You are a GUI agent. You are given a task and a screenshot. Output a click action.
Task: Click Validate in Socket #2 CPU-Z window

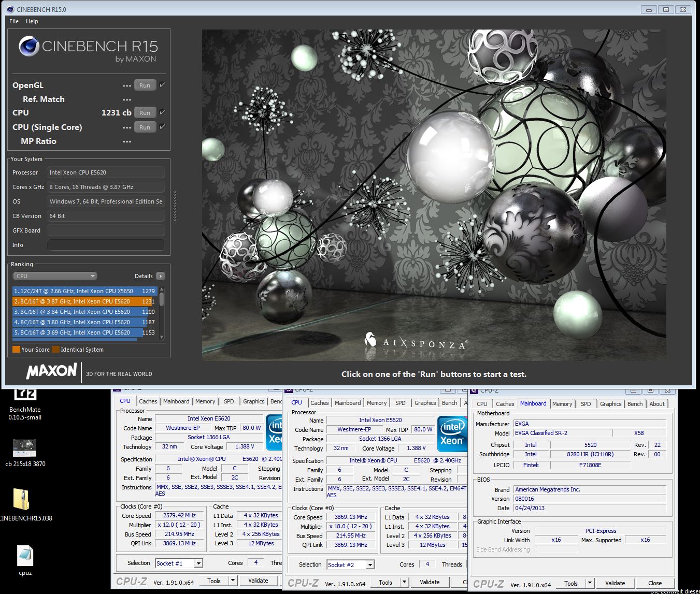point(430,582)
